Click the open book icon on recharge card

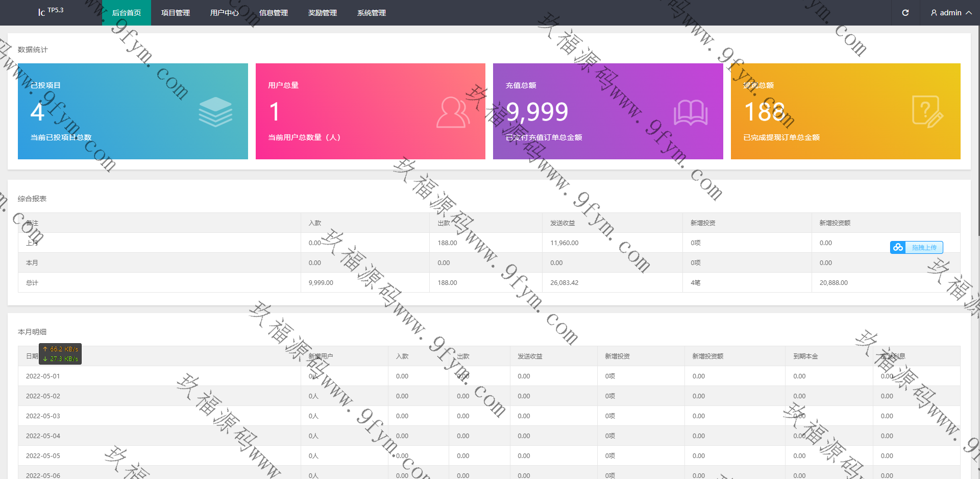[x=690, y=112]
